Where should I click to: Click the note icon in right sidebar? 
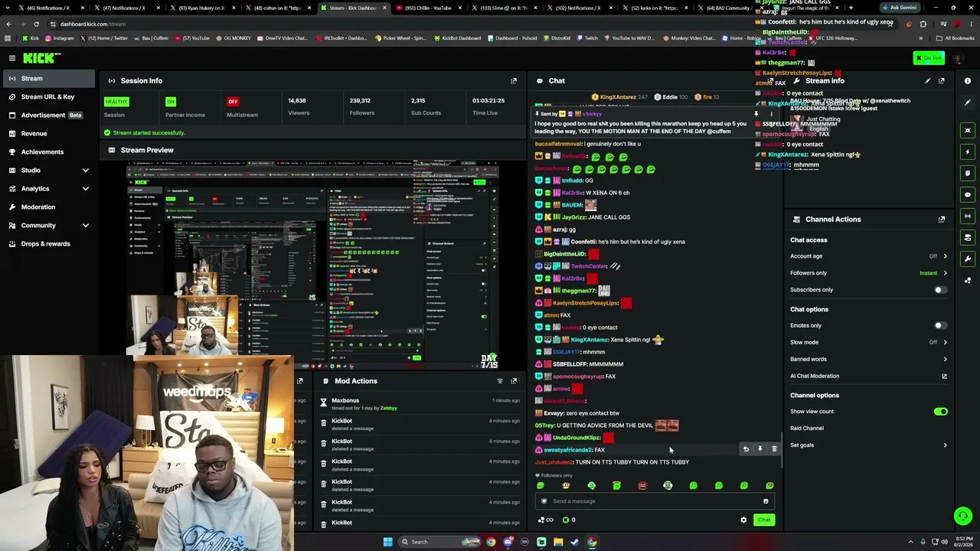pos(968,173)
